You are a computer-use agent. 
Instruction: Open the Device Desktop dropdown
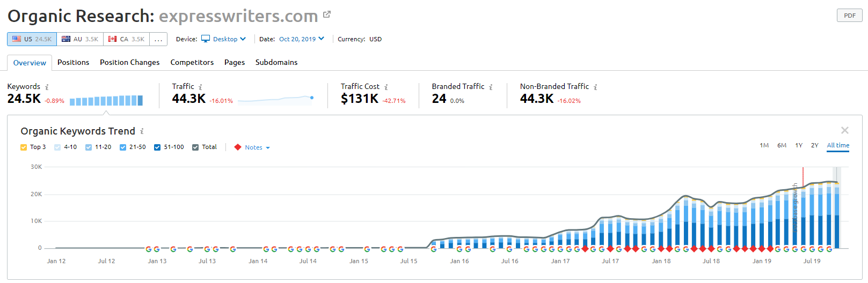(224, 39)
